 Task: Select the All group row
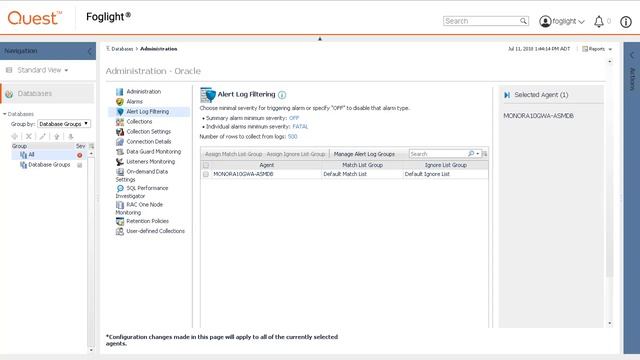[49, 155]
